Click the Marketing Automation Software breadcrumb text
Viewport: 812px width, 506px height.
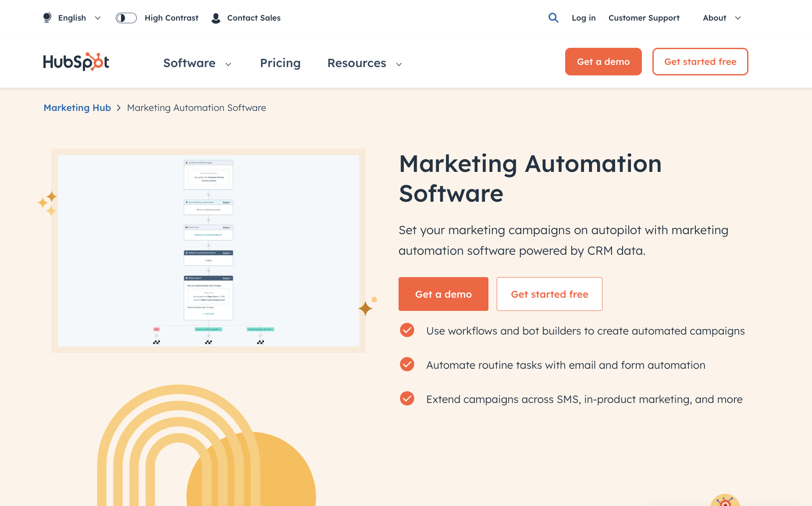(x=196, y=108)
